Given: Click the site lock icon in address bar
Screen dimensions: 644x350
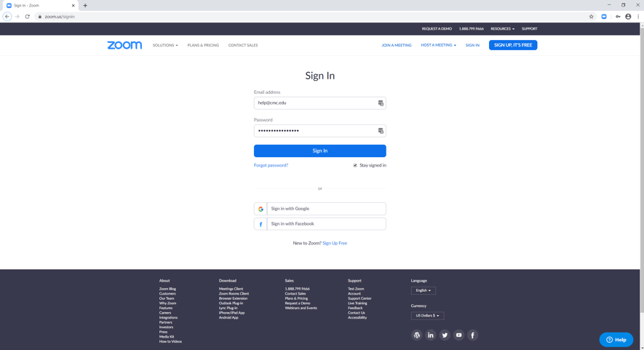Looking at the screenshot, I should point(40,17).
